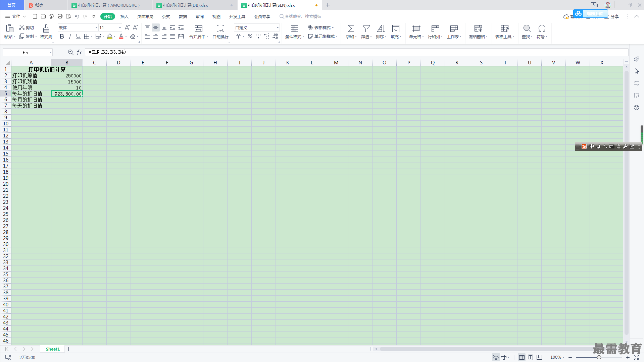
Task: Open the Formulas ribbon tab
Action: point(166,16)
